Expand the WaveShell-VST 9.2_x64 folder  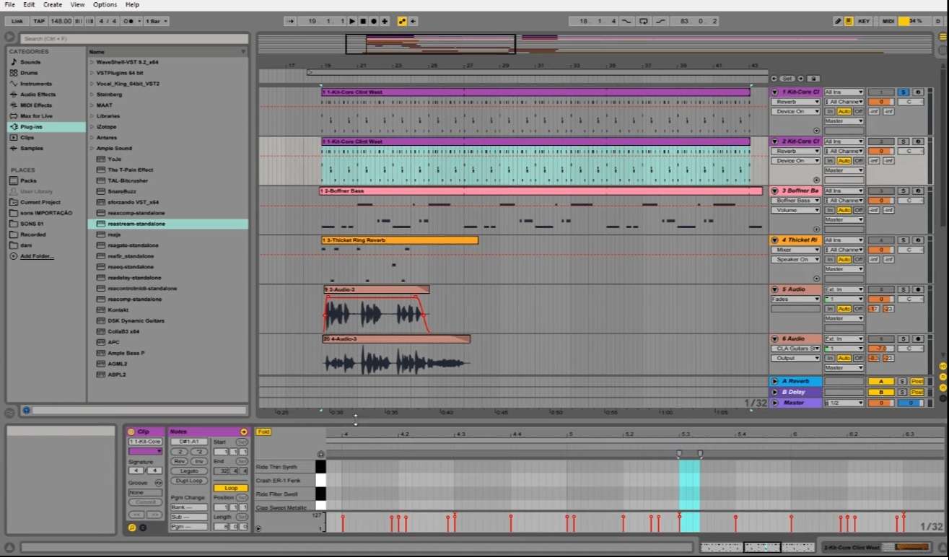tap(92, 62)
